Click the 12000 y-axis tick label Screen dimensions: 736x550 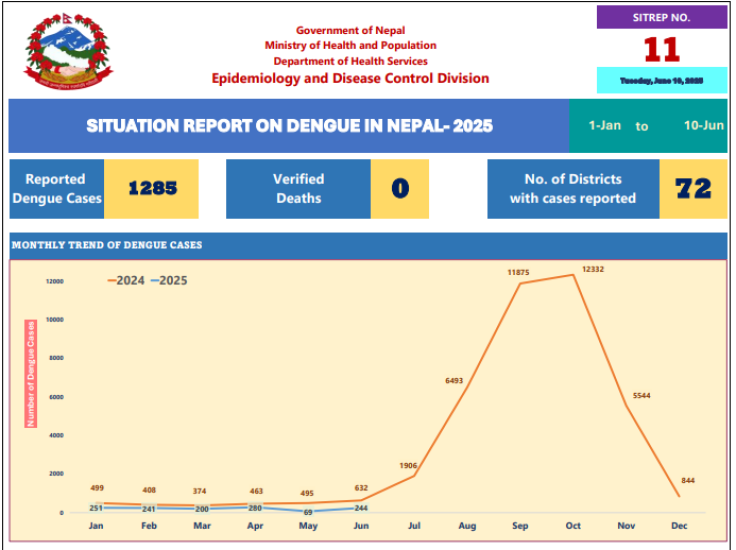click(54, 282)
